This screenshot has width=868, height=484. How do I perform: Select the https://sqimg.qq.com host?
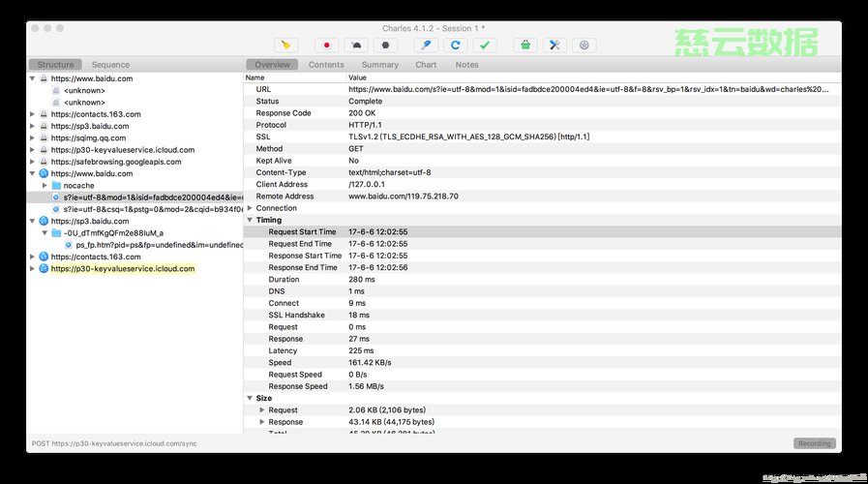(88, 137)
